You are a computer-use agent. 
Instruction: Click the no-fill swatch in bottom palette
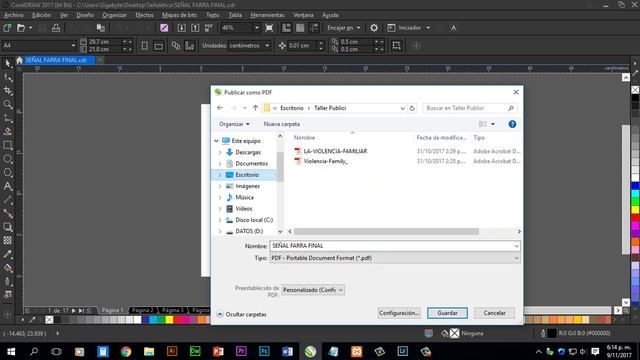pyautogui.click(x=49, y=320)
